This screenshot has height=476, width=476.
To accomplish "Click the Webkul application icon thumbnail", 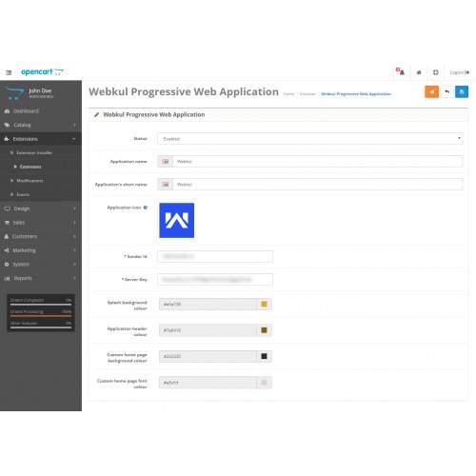I will tap(177, 221).
